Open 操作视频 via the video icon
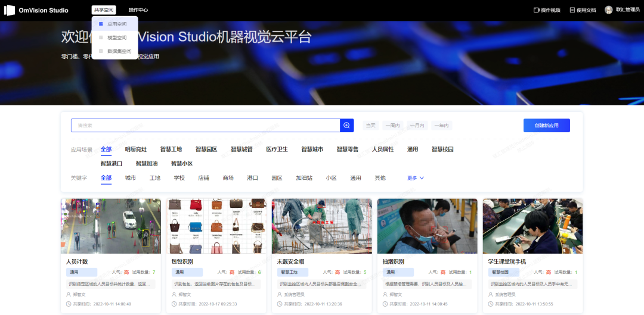This screenshot has width=644, height=315. pyautogui.click(x=536, y=10)
